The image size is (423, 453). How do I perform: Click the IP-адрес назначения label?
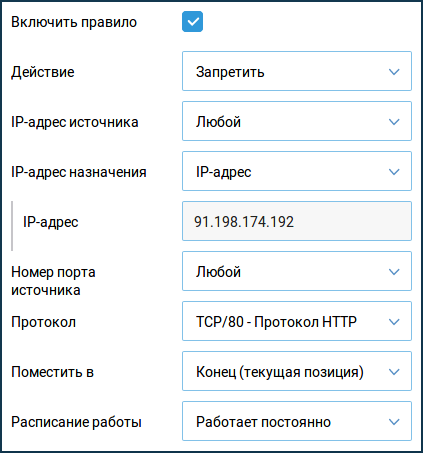[x=79, y=172]
